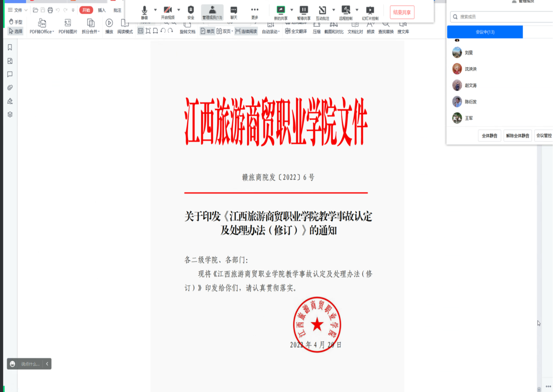Switch to the Insert ribbon tab
Screen dimensions: 553x392
tap(102, 10)
